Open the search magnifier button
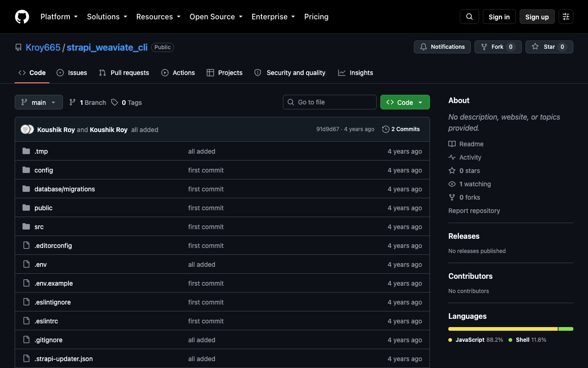 [469, 17]
